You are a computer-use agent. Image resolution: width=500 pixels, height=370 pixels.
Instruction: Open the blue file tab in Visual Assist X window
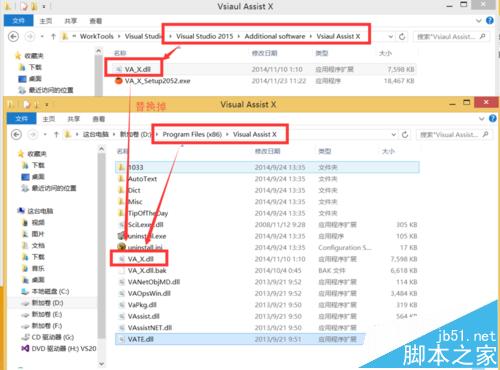click(x=21, y=119)
